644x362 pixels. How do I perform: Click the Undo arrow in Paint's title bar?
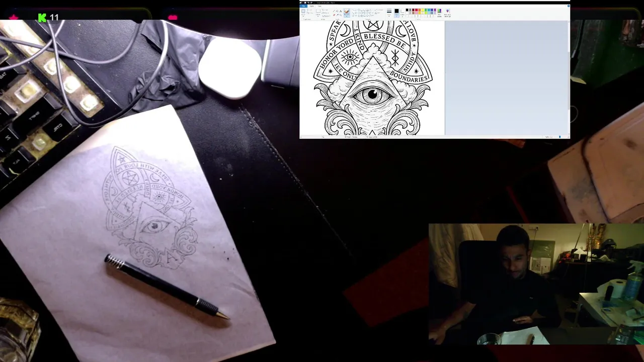pos(308,3)
